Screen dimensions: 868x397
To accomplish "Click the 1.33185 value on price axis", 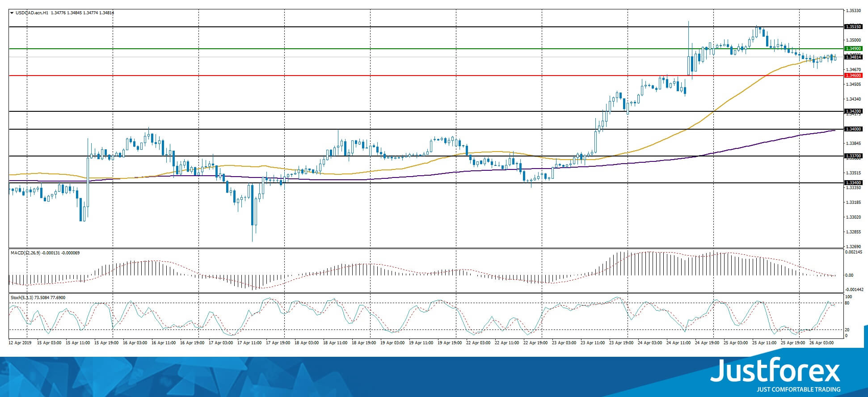I will [853, 203].
